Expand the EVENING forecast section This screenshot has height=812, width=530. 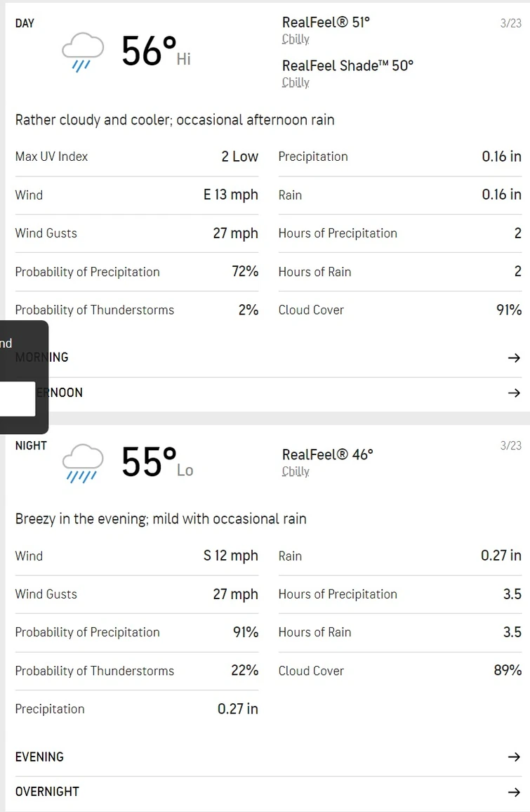(39, 757)
